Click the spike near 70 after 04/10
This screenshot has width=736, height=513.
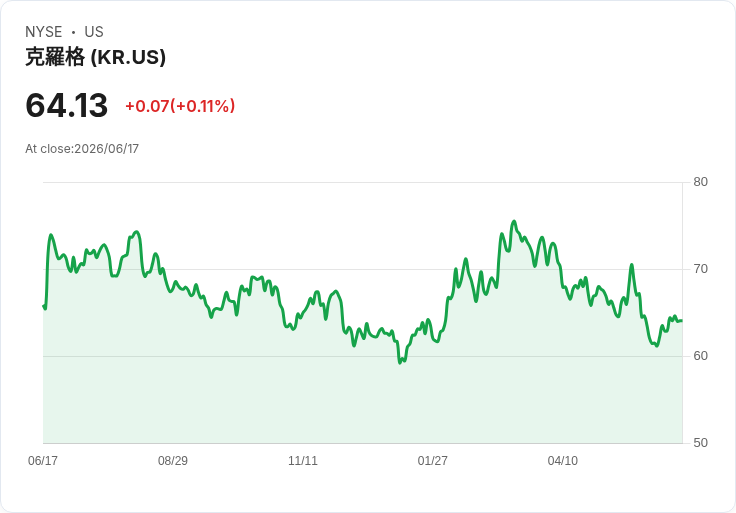coord(632,265)
